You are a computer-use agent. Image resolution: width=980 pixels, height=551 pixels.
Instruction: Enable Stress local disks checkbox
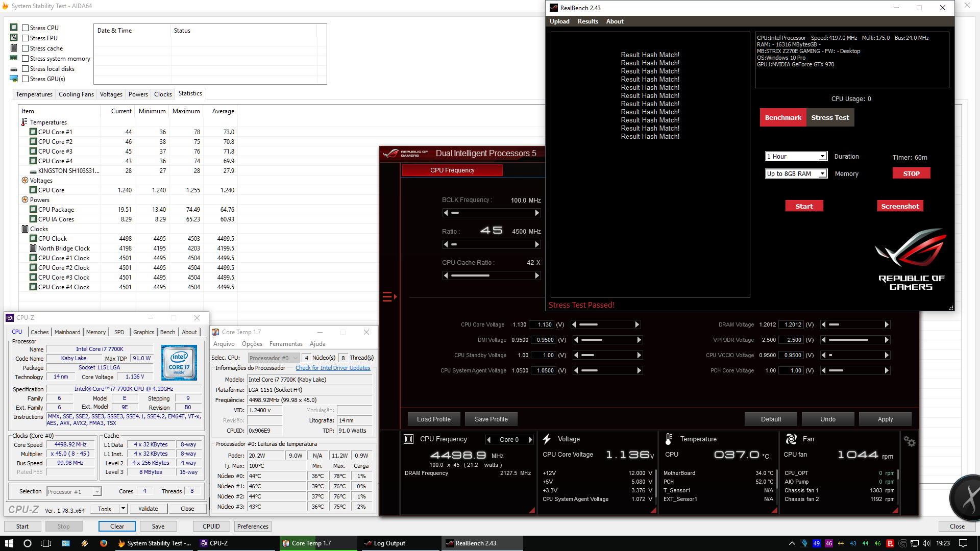coord(25,69)
